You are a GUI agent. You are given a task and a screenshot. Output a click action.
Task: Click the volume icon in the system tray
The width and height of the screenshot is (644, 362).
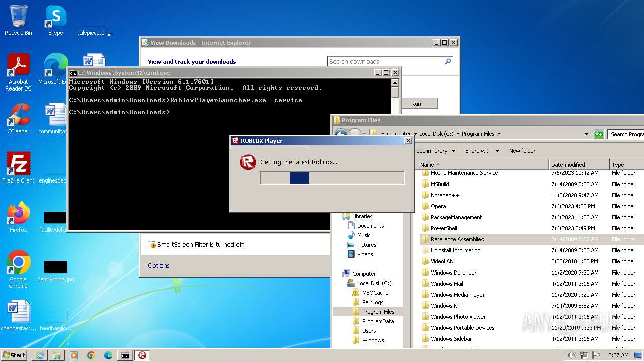(572, 355)
